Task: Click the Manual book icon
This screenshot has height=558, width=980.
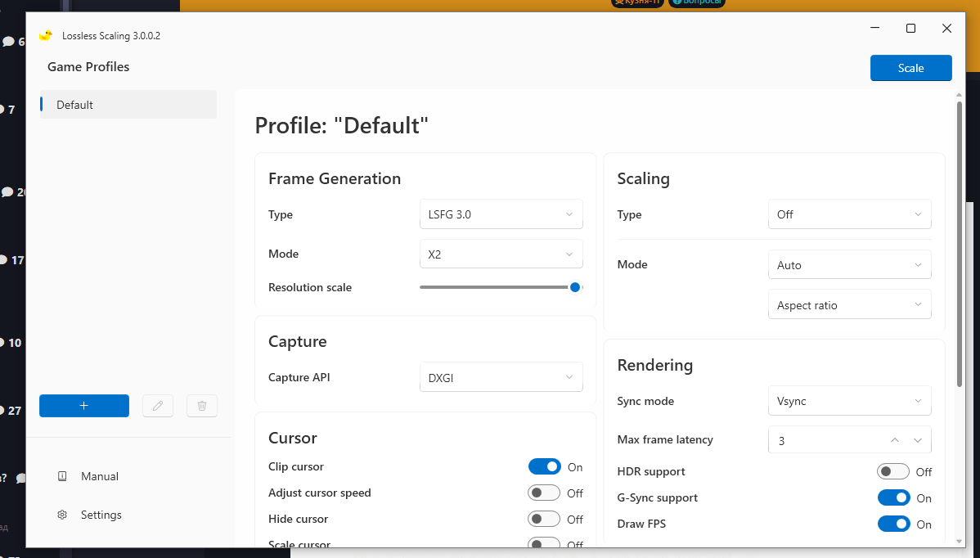Action: pos(62,476)
